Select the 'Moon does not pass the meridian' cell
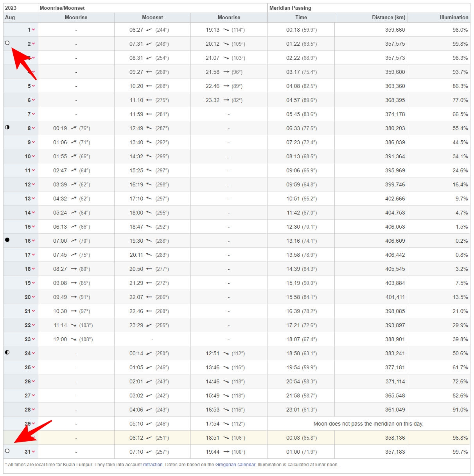This screenshot has width=474, height=476. (368, 424)
